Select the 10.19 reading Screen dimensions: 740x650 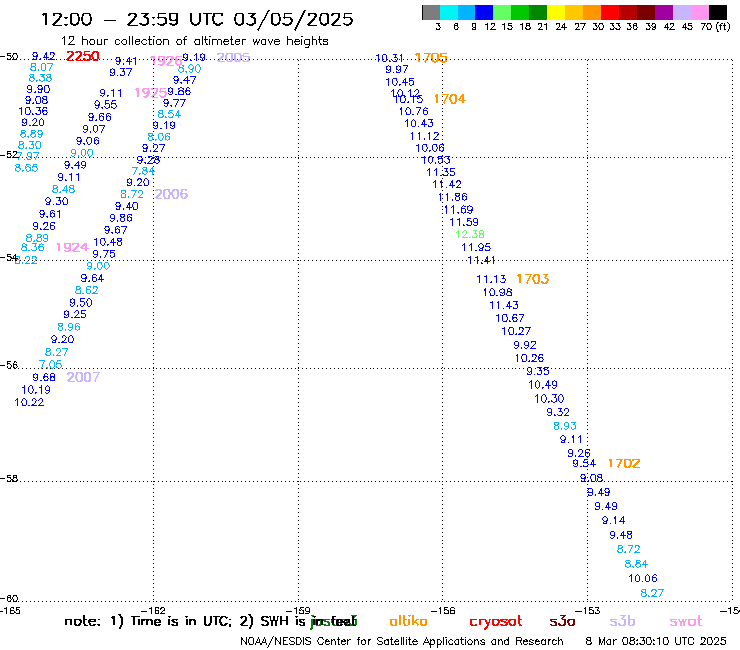click(x=36, y=390)
